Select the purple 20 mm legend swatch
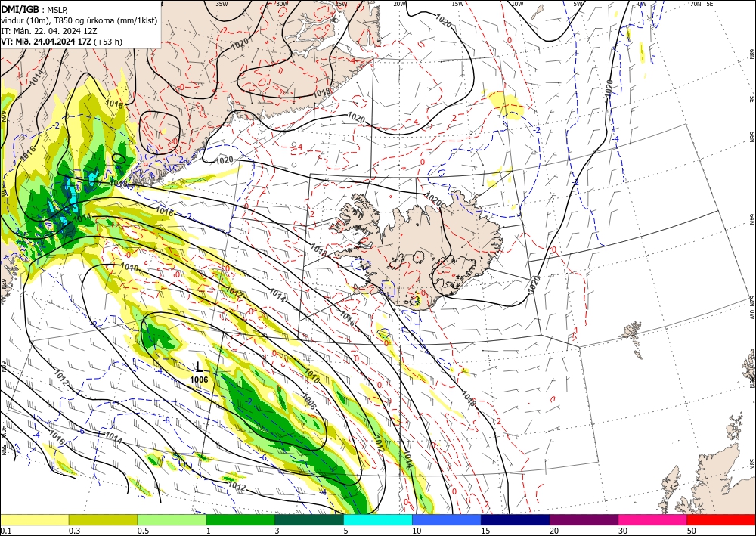The width and height of the screenshot is (756, 536). tap(584, 519)
